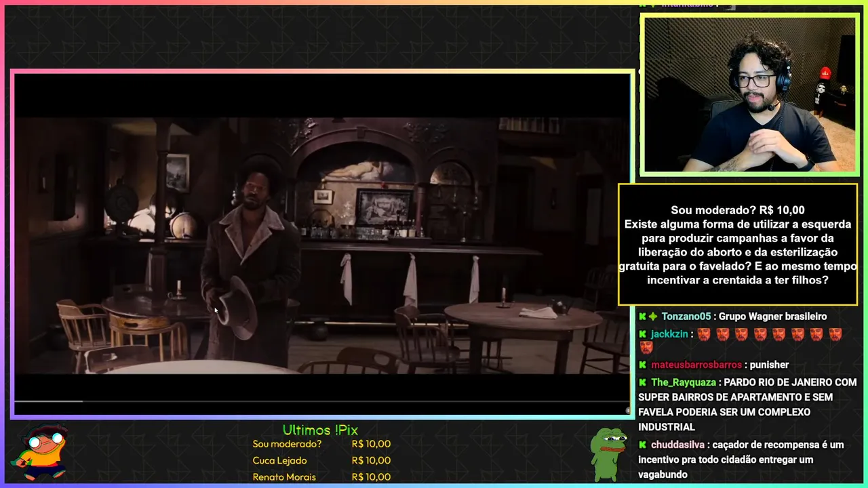Click the 'Ultimos !Pix' heading
The height and width of the screenshot is (488, 868).
[320, 430]
